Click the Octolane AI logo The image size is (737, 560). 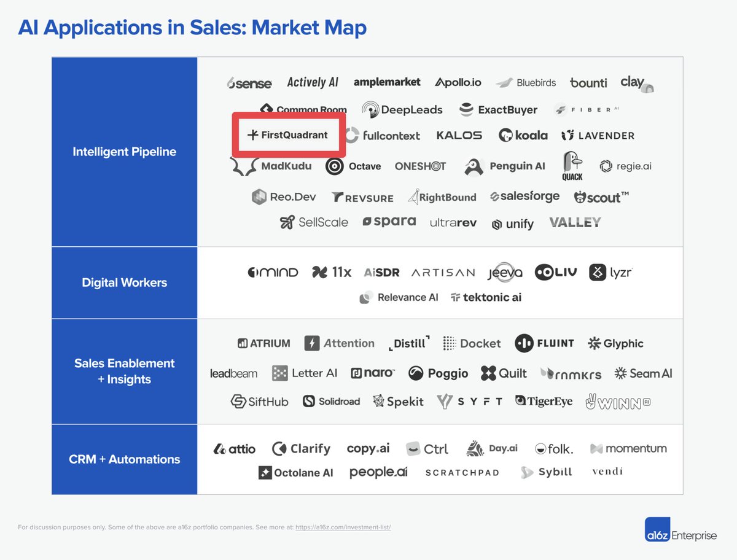tap(296, 473)
